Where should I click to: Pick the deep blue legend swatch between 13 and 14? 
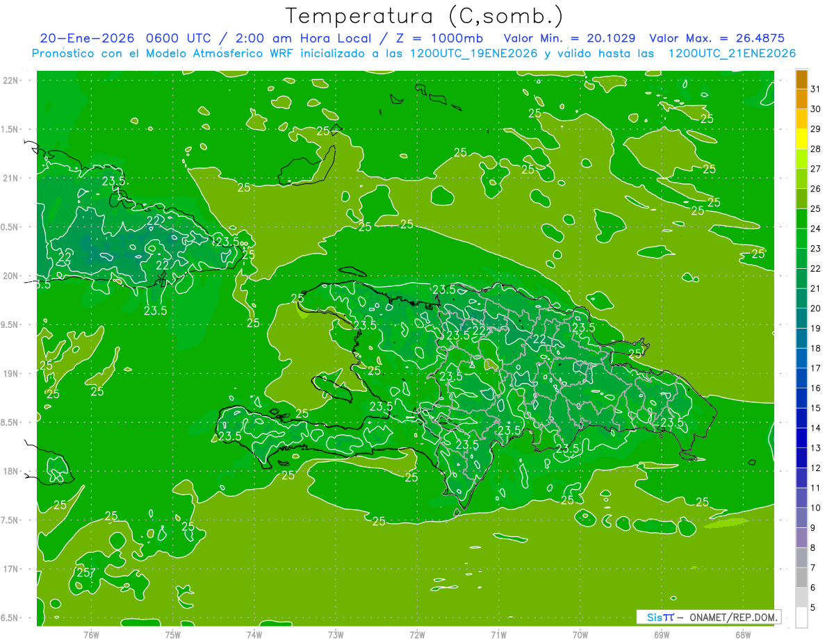tap(801, 438)
